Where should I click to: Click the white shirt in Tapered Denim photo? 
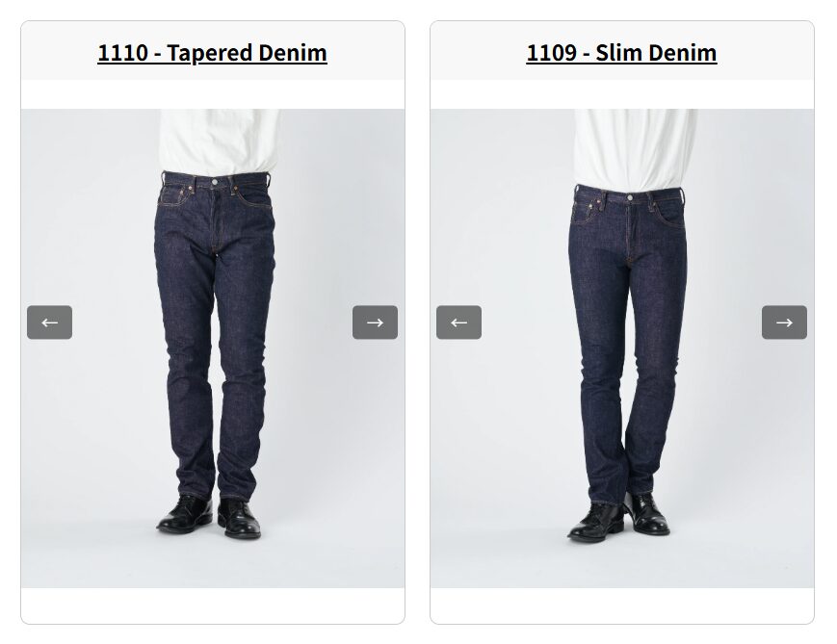(x=219, y=142)
